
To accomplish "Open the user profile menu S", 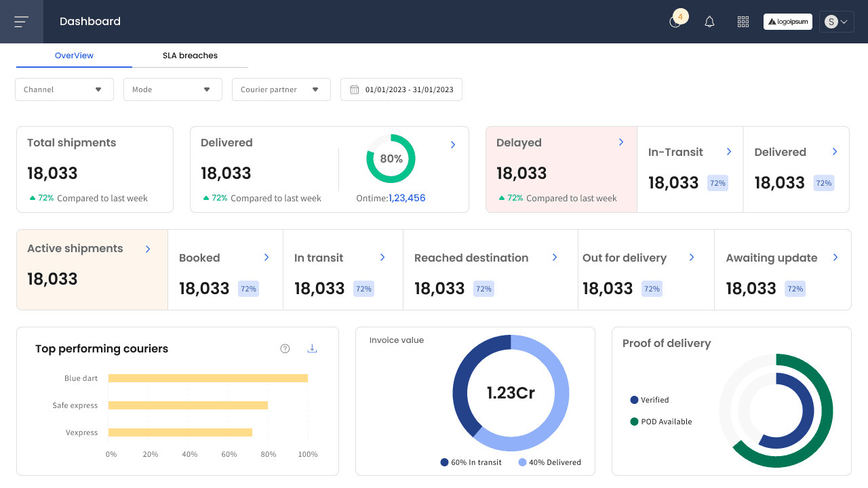I will [x=836, y=22].
